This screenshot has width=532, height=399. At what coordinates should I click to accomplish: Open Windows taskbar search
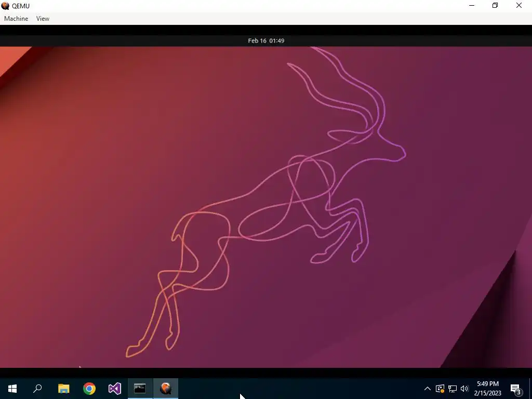[x=37, y=389]
